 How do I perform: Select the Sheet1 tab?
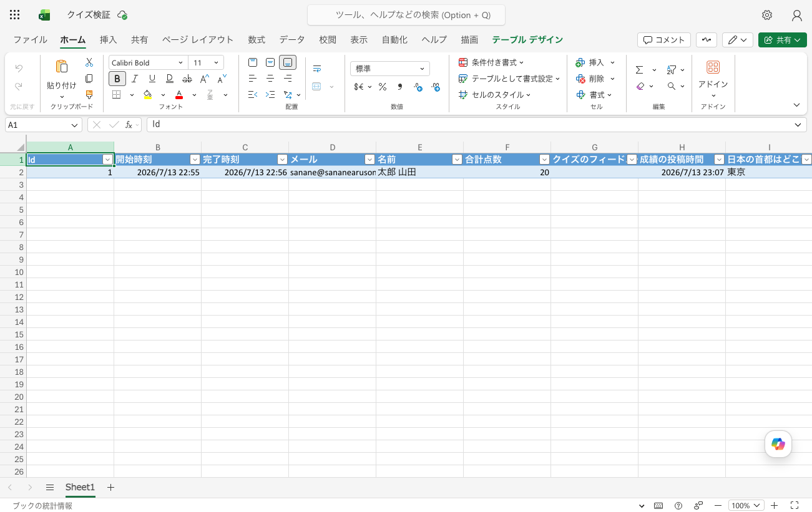(80, 487)
